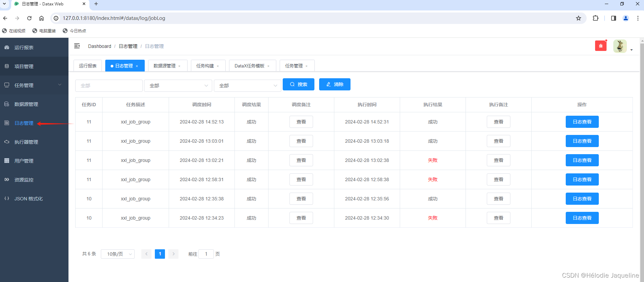Click the red bug error-log icon
Screen dimensions: 644x282
tap(600, 46)
